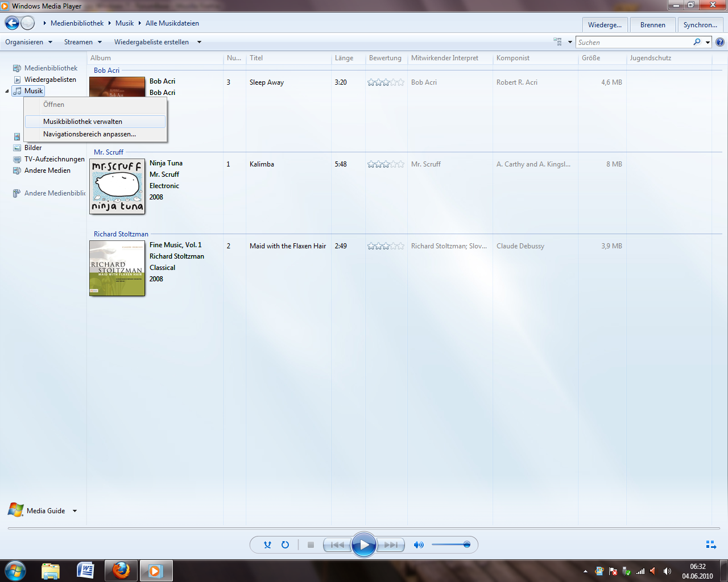Screen dimensions: 728x582
Task: Select Maid with the Flaxen Hair track
Action: coord(288,246)
